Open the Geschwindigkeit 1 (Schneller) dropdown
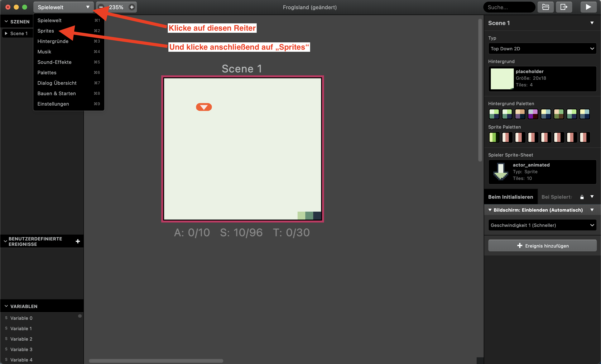The height and width of the screenshot is (364, 601). [542, 225]
